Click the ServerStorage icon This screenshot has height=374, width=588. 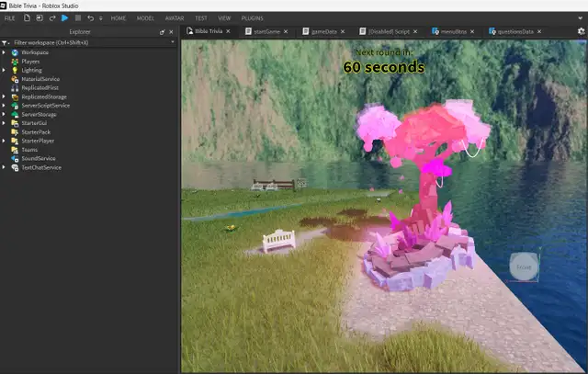click(15, 115)
